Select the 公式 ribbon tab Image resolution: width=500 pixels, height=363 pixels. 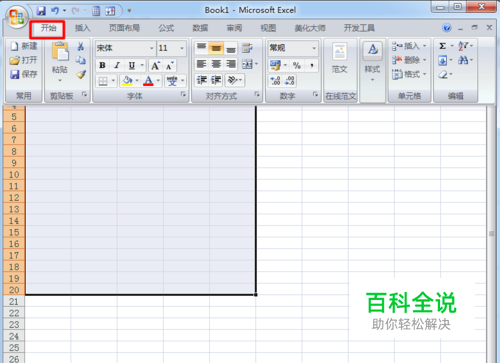click(166, 28)
